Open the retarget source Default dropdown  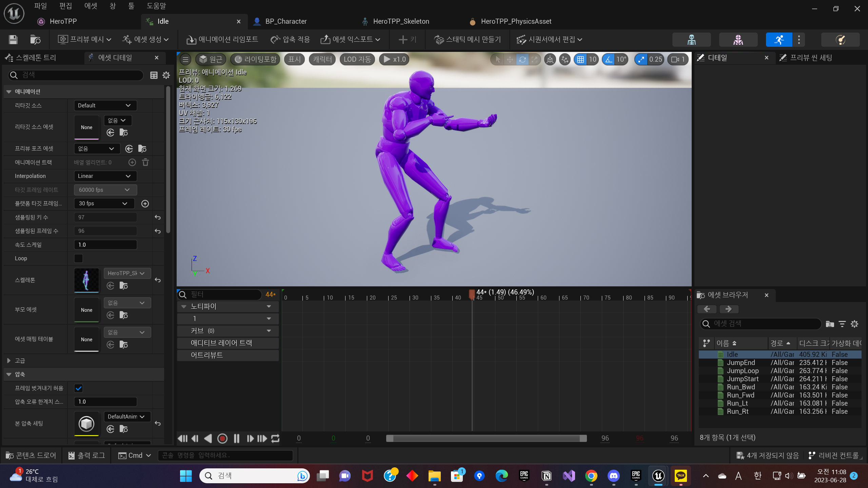105,105
